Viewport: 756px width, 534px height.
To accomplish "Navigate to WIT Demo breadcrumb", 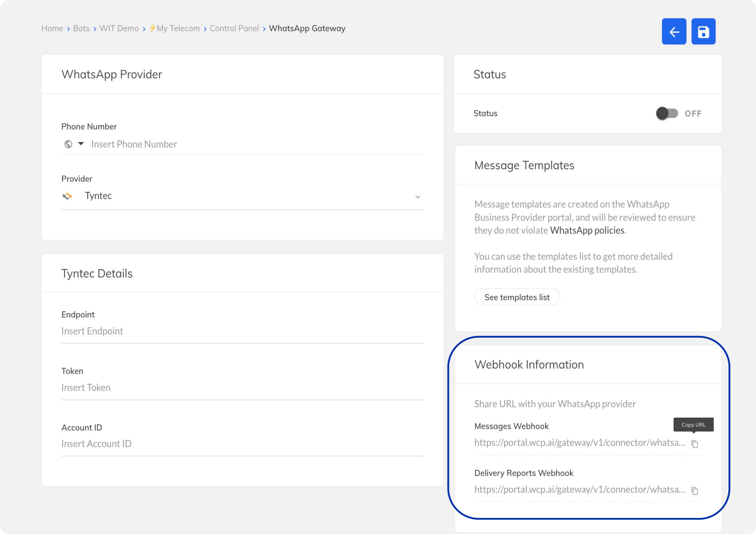I will coord(119,28).
